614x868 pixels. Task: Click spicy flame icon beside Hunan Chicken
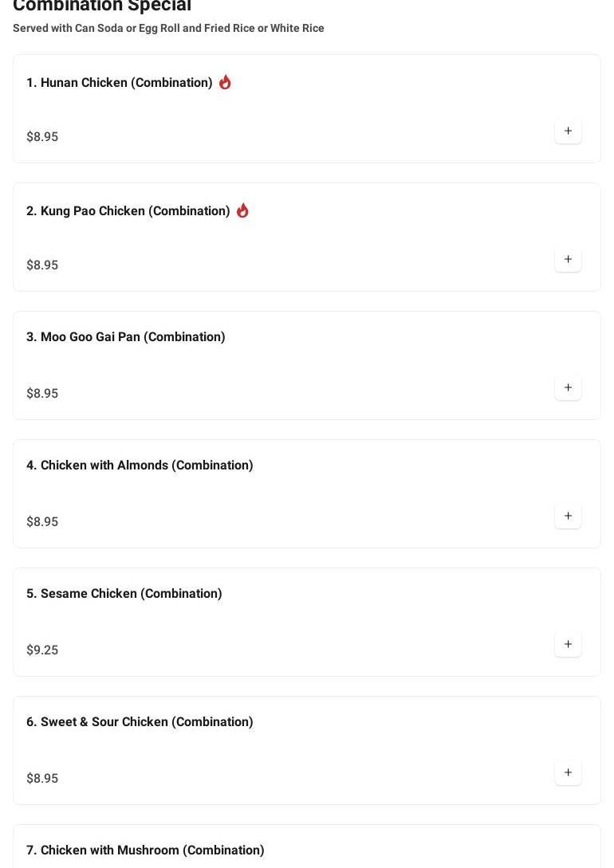point(225,82)
